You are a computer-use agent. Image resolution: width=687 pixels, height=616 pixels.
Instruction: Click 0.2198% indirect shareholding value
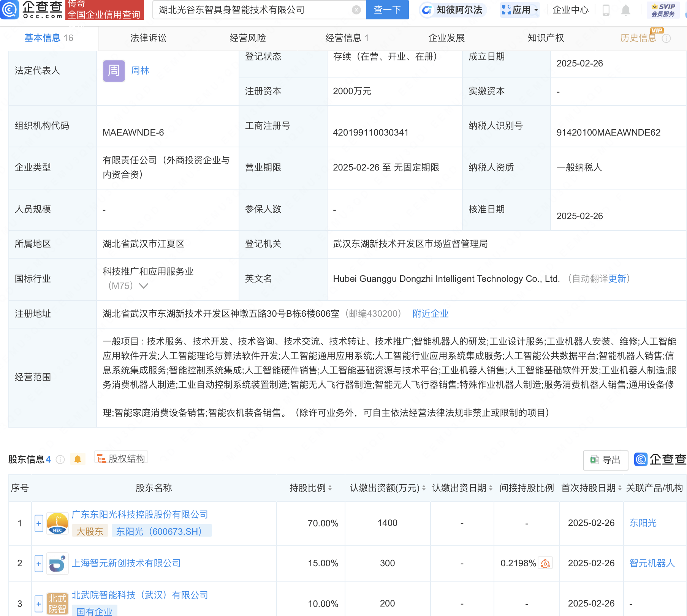click(518, 563)
